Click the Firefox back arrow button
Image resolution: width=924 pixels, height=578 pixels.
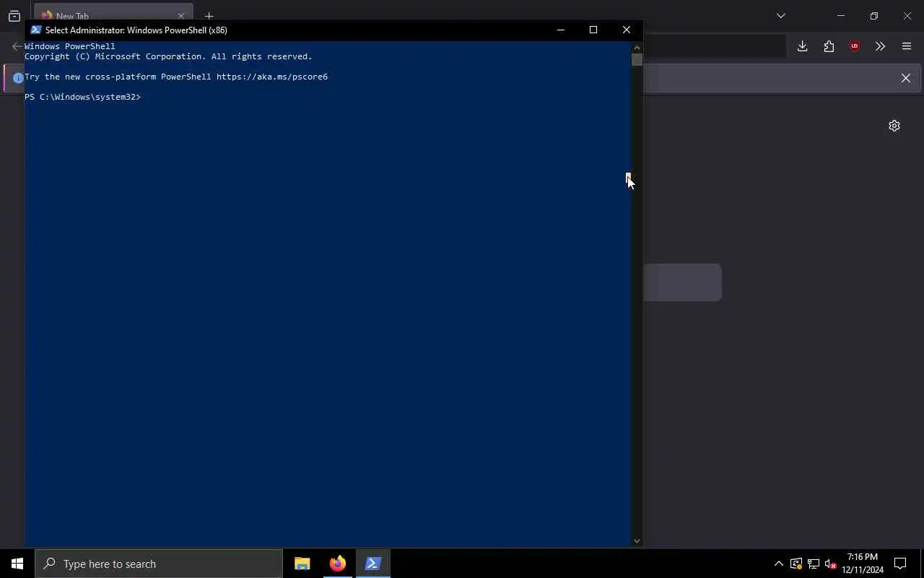coord(17,46)
